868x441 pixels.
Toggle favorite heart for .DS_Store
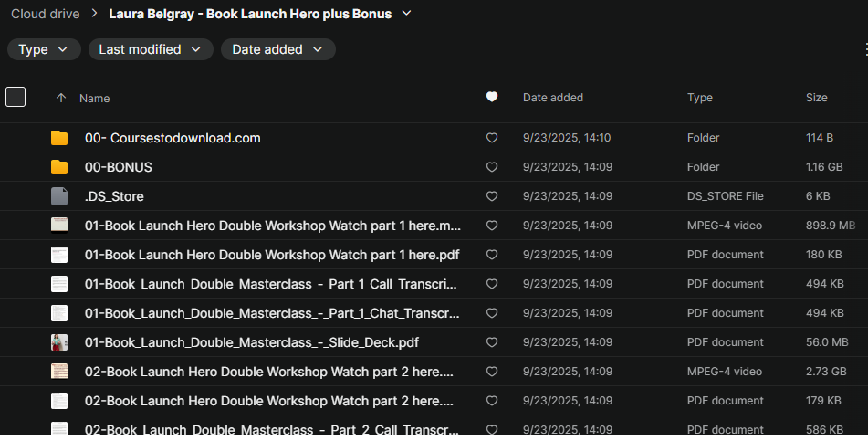pos(492,196)
